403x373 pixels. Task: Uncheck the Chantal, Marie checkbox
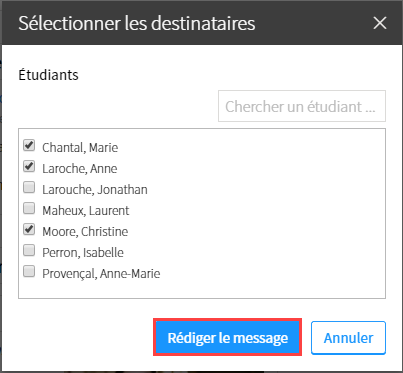click(29, 145)
